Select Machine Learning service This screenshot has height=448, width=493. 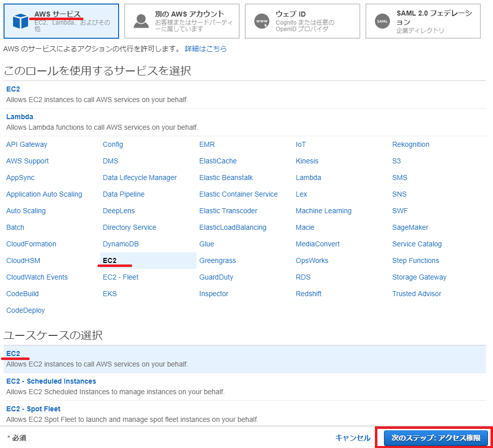click(324, 211)
